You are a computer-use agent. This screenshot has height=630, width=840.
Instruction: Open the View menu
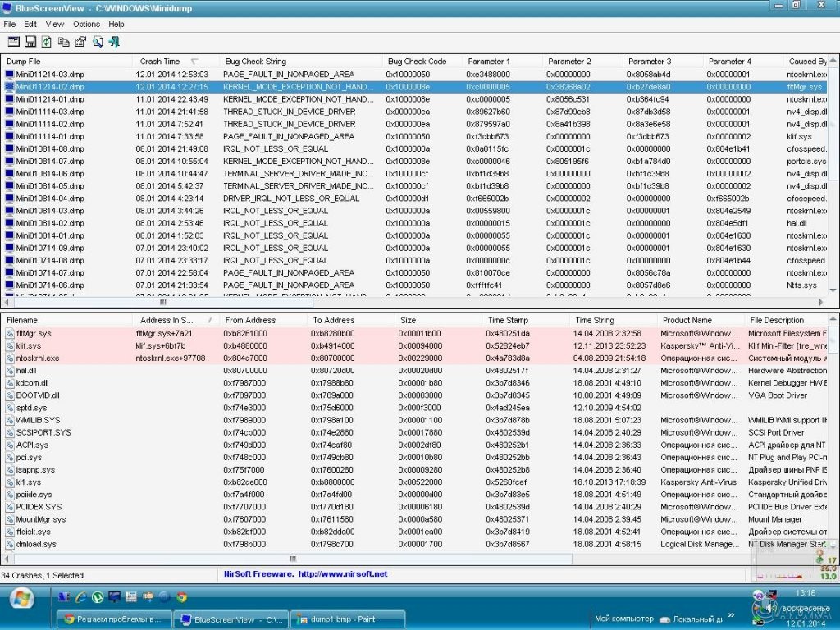point(55,25)
